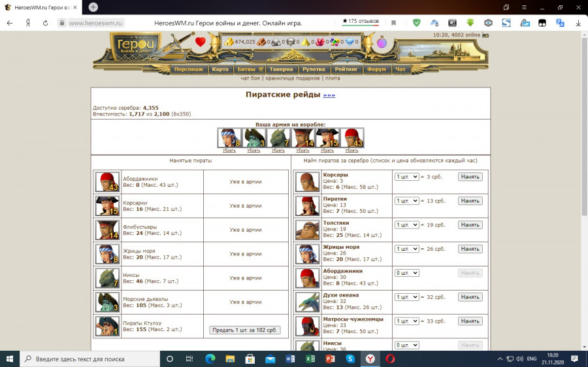588x367 pixels.
Task: Open Корсары quantity dropdown
Action: click(x=406, y=176)
